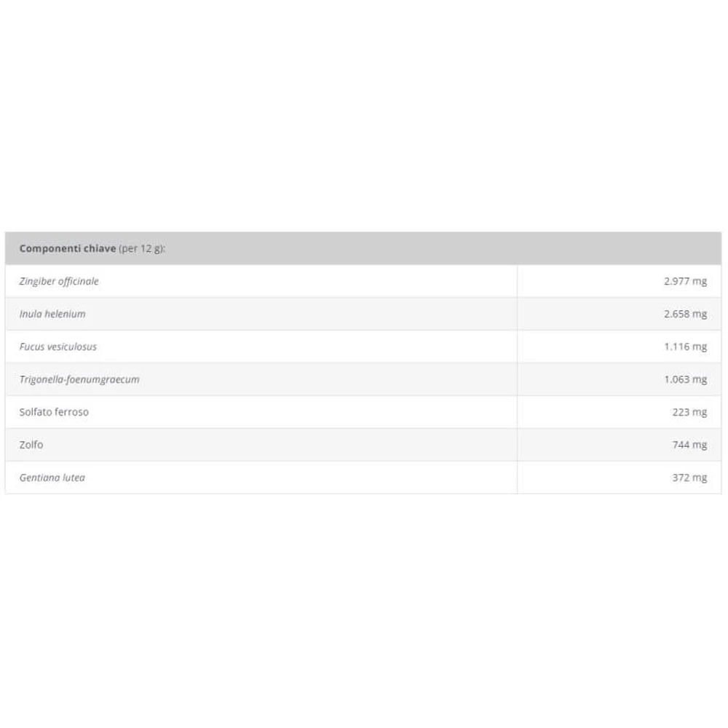Click the blank area of the Zolfo row

click(x=279, y=444)
